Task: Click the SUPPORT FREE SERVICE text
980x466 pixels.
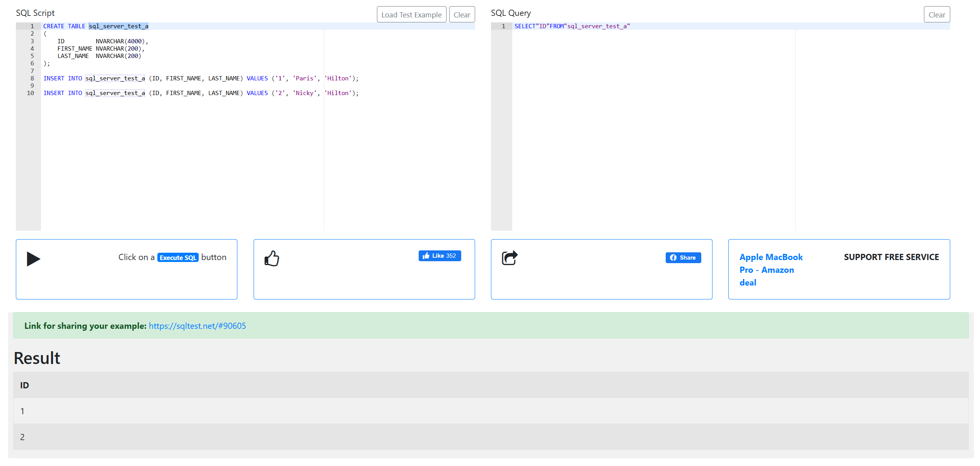Action: [891, 257]
